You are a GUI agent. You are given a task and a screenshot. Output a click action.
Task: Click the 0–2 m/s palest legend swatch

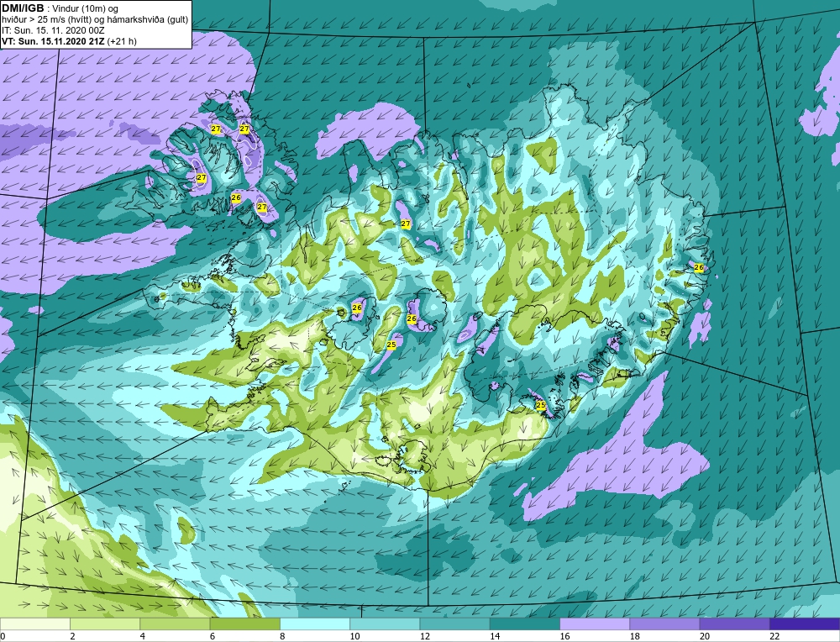coord(34,624)
